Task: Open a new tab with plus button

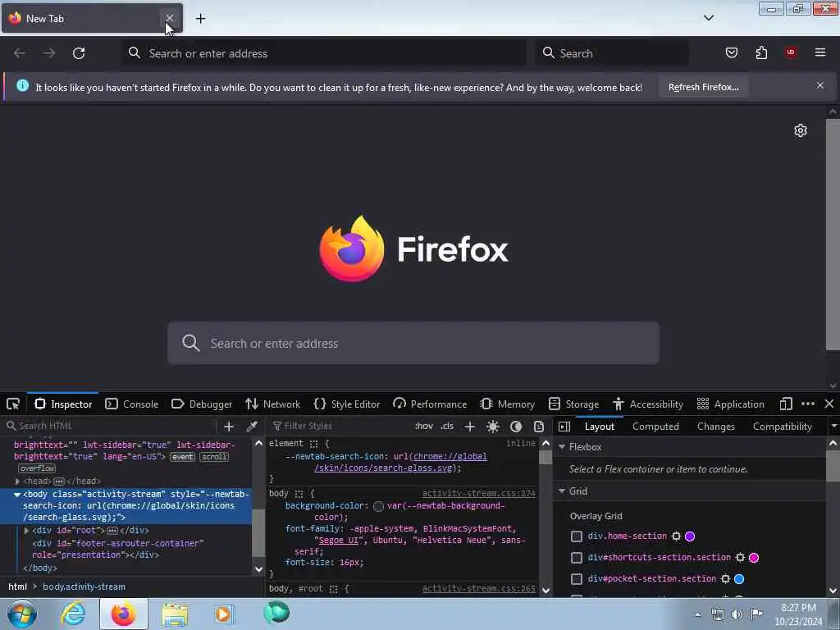Action: tap(200, 19)
